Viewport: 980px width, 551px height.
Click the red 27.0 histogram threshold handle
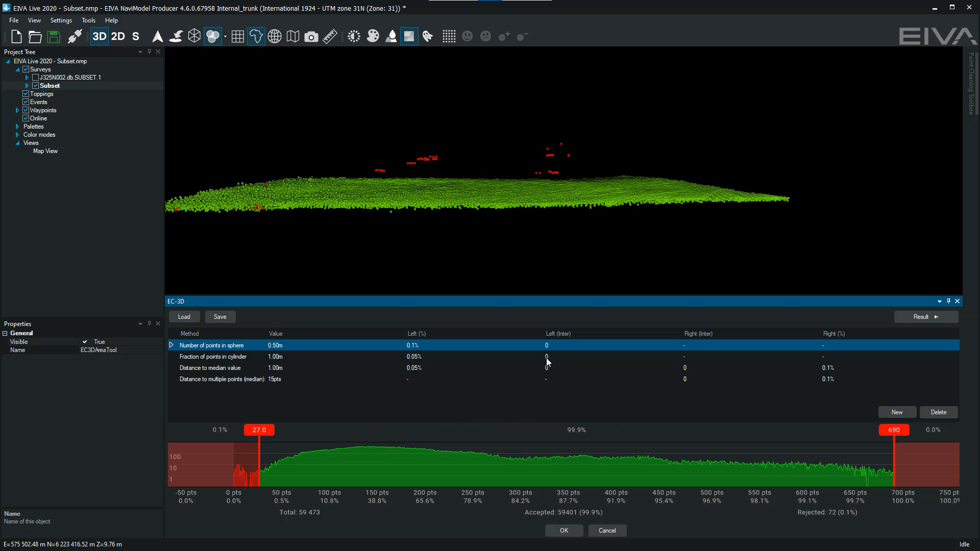tap(259, 430)
